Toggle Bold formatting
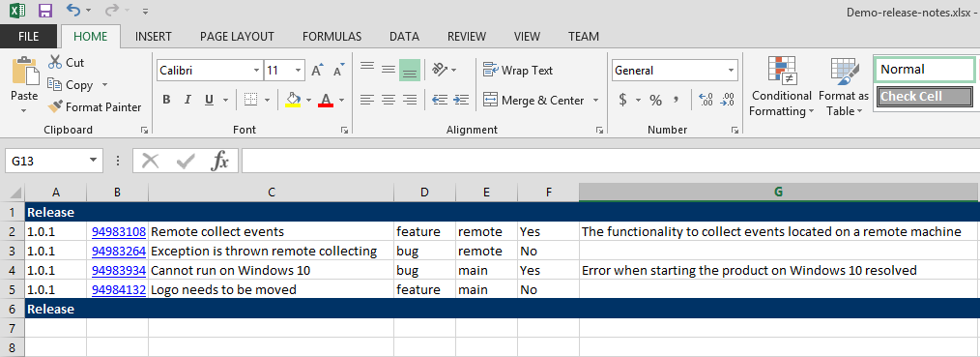The image size is (980, 357). pos(166,100)
